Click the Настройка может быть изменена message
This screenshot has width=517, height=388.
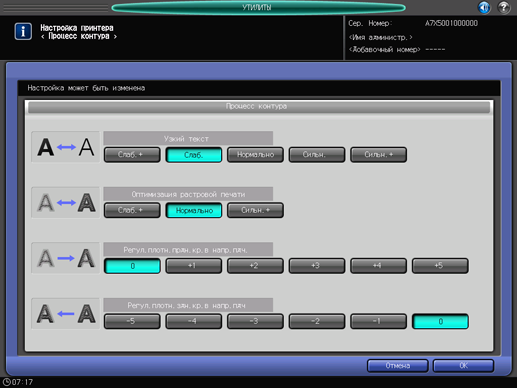point(86,88)
